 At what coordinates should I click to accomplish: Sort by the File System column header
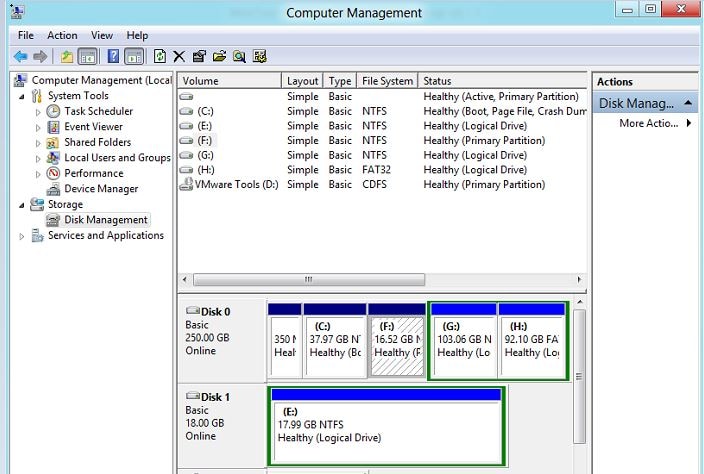click(x=387, y=81)
